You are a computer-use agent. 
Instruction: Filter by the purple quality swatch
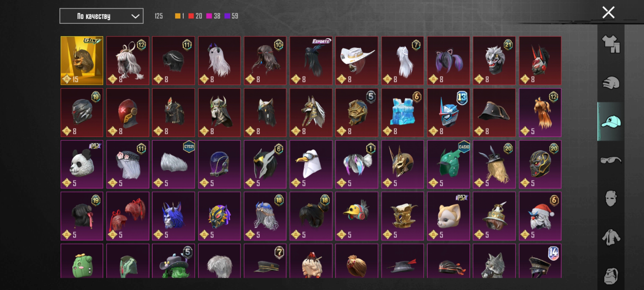click(227, 16)
